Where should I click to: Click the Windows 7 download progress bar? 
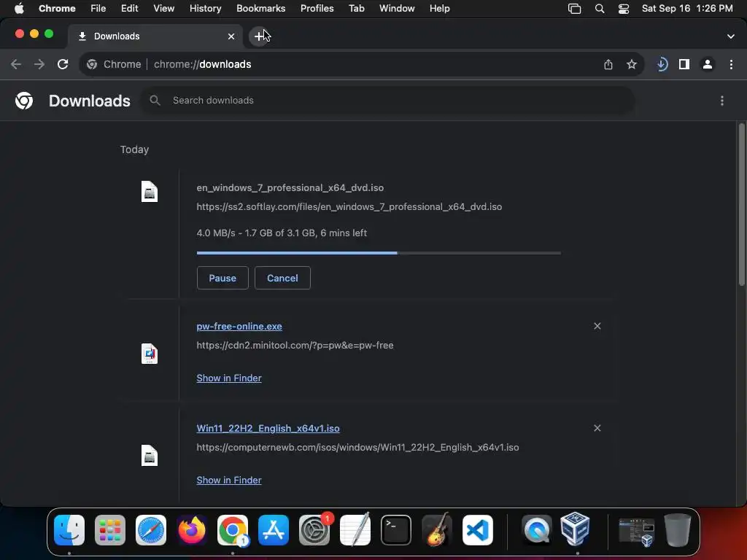click(379, 253)
